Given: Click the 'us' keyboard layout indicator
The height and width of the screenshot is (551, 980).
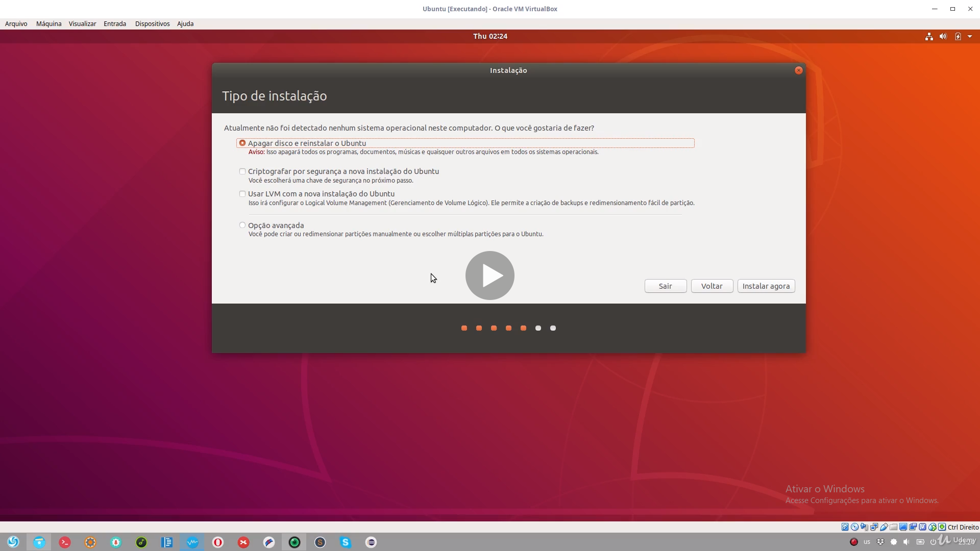Looking at the screenshot, I should [x=867, y=542].
